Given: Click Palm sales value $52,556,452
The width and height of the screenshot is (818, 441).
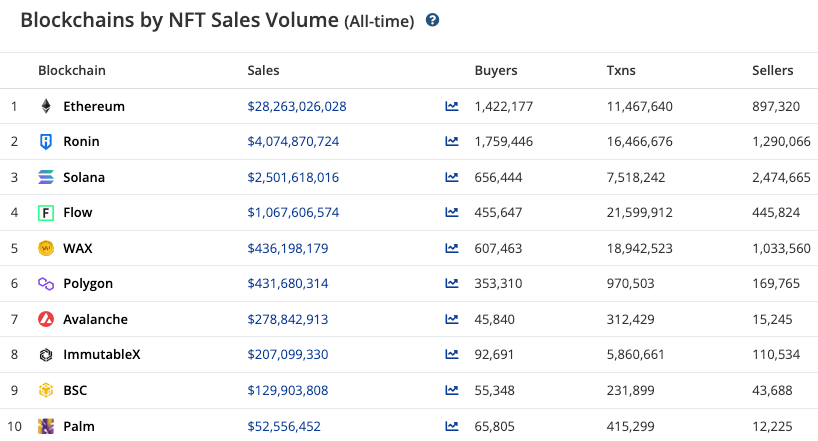Looking at the screenshot, I should click(284, 426).
